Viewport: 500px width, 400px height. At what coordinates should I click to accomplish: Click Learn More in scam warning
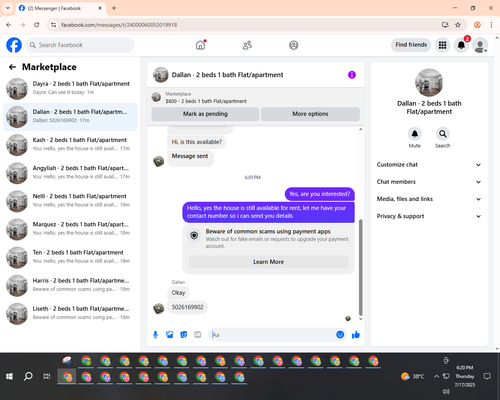(x=268, y=262)
